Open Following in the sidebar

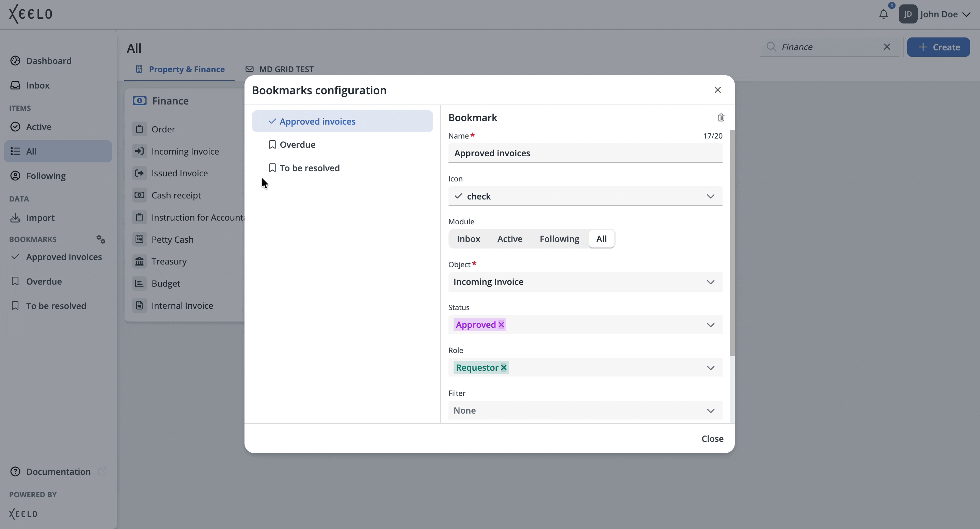pos(58,176)
